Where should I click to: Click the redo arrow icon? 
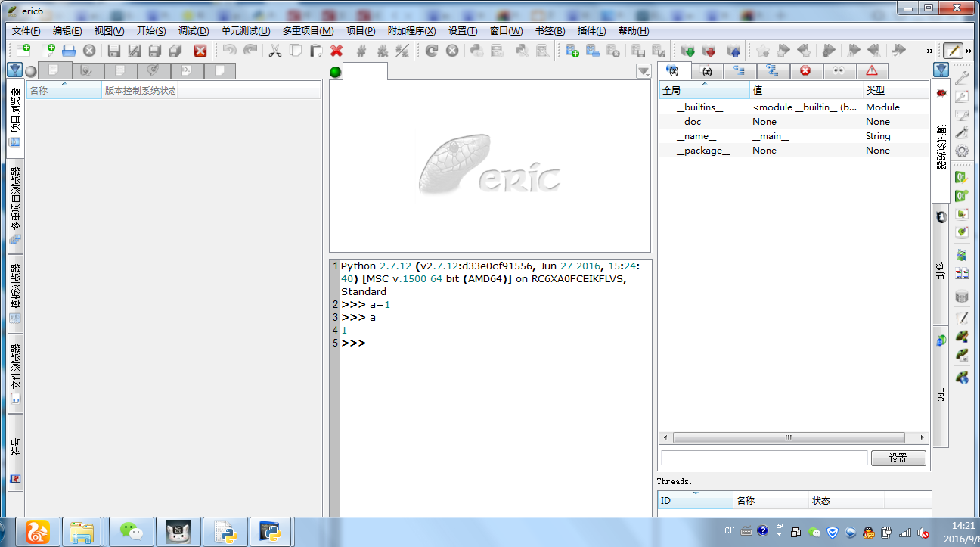[250, 50]
